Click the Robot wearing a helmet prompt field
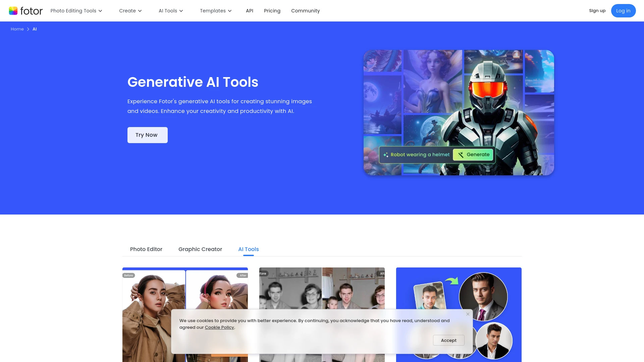 pyautogui.click(x=419, y=155)
